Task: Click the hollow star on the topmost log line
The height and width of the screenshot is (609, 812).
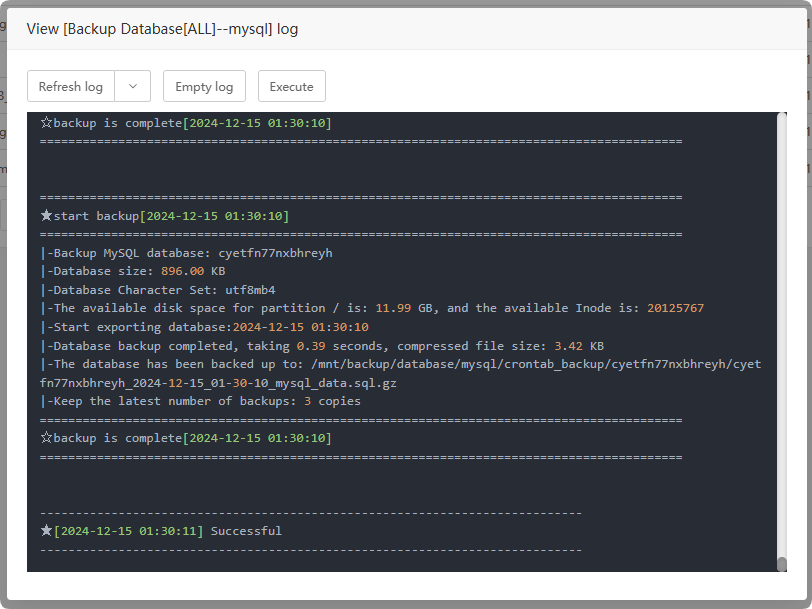Action: (46, 123)
